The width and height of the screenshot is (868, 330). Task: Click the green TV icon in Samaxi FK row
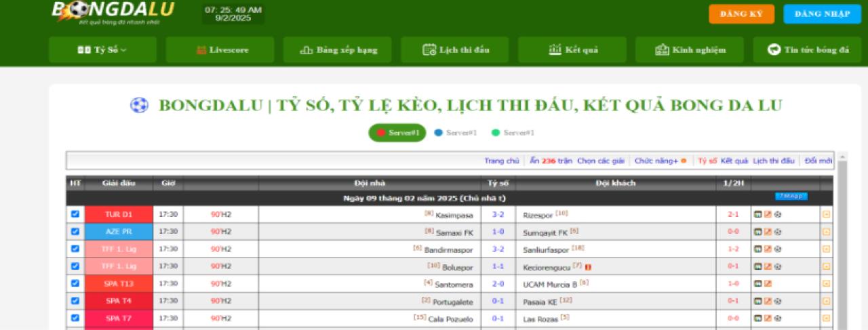click(758, 232)
